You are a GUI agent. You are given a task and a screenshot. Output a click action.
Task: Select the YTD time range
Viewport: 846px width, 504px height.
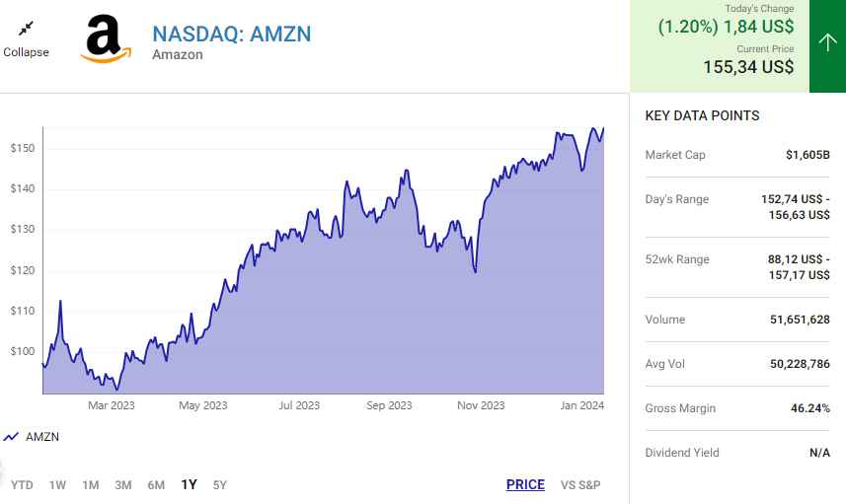[x=22, y=484]
